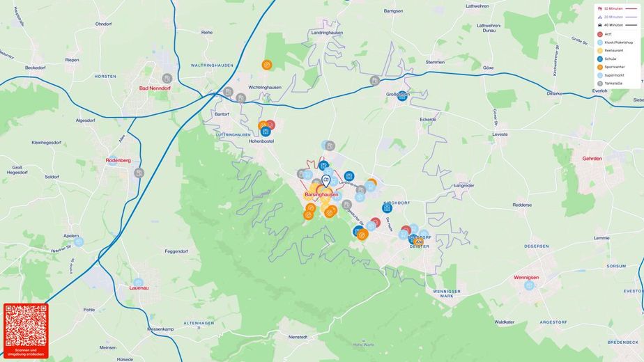This screenshot has height=362, width=644.
Task: Toggle the 10 Minuten walking isochrone legend
Action: [x=617, y=8]
